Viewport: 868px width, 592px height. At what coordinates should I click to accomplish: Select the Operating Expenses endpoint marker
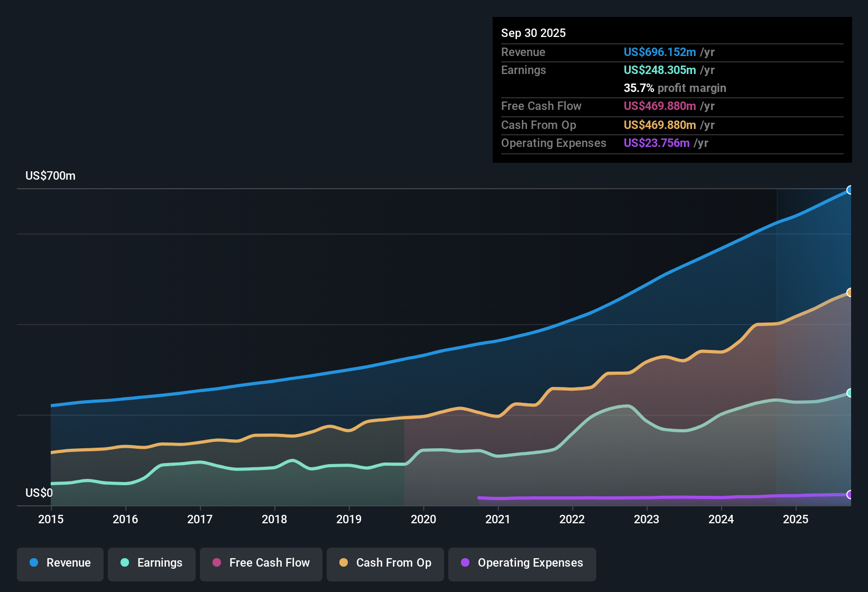coord(850,495)
